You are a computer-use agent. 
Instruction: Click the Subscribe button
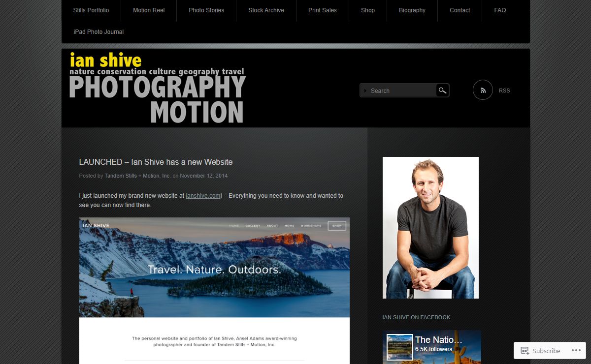coord(540,351)
